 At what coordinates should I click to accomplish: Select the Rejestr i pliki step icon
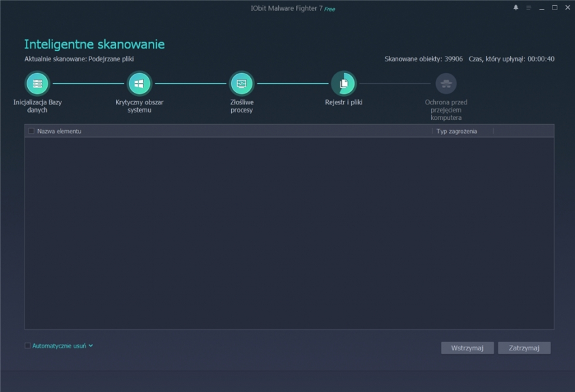coord(344,84)
